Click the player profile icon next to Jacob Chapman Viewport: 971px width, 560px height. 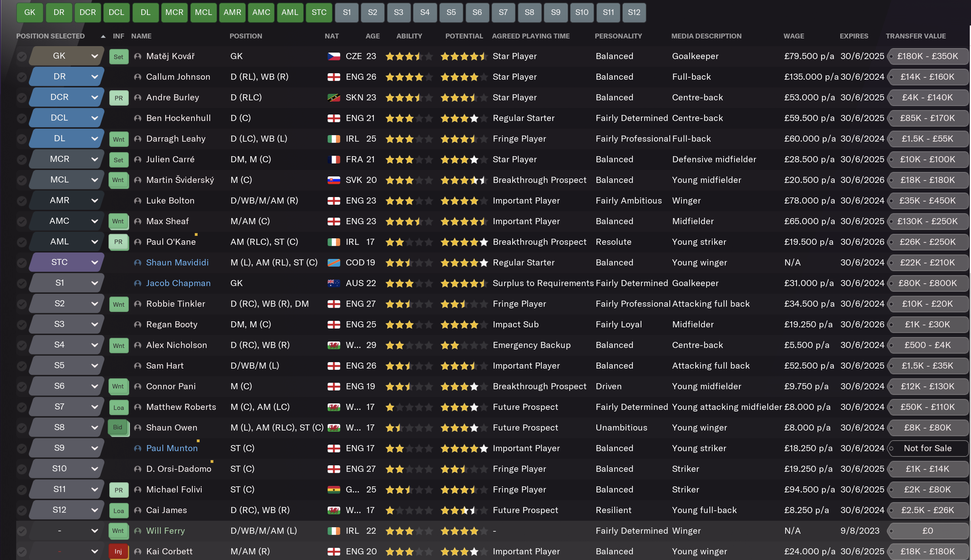pyautogui.click(x=138, y=283)
